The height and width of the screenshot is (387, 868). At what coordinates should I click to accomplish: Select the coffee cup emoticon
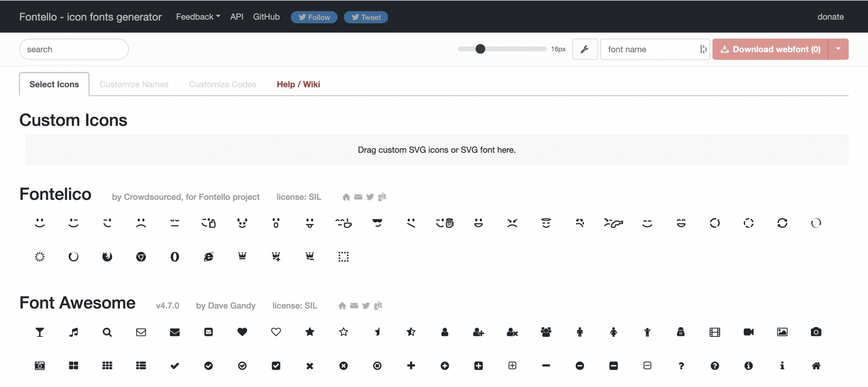point(343,223)
